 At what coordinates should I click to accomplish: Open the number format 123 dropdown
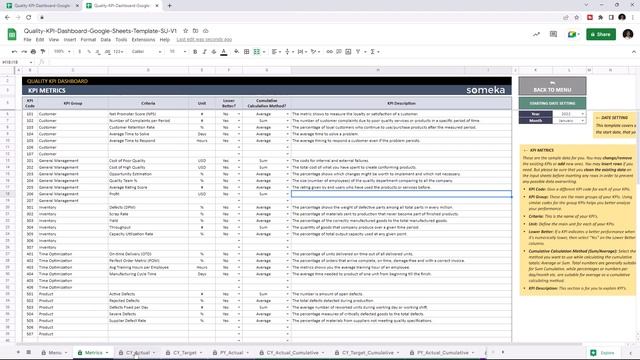click(118, 52)
